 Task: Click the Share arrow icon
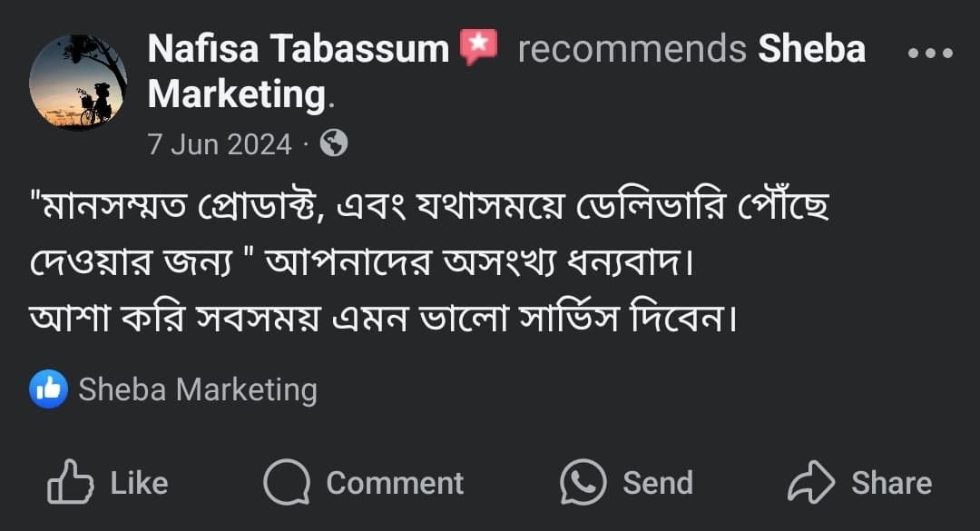click(x=810, y=483)
